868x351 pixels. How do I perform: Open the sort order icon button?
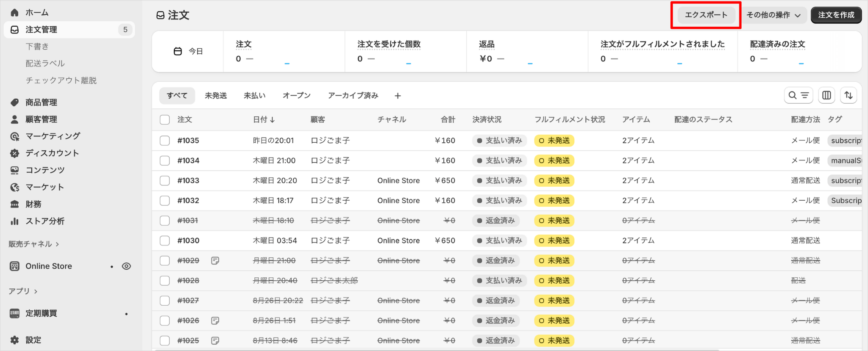[849, 95]
